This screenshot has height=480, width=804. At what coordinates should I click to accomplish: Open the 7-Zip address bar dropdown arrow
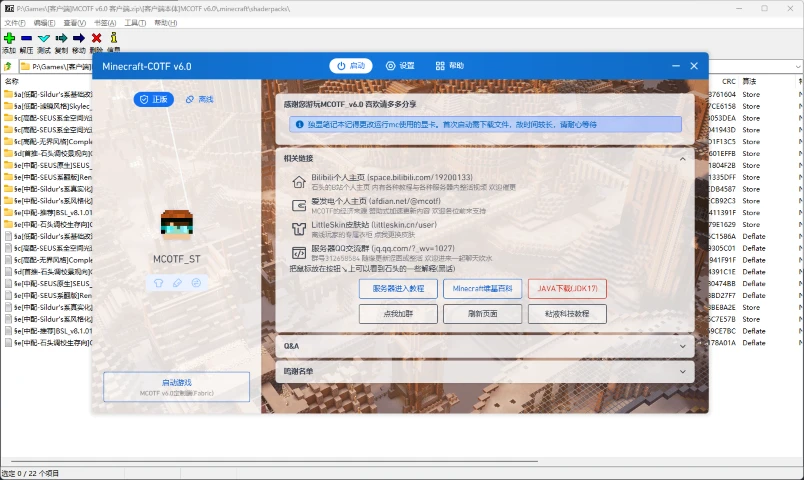pyautogui.click(x=798, y=67)
